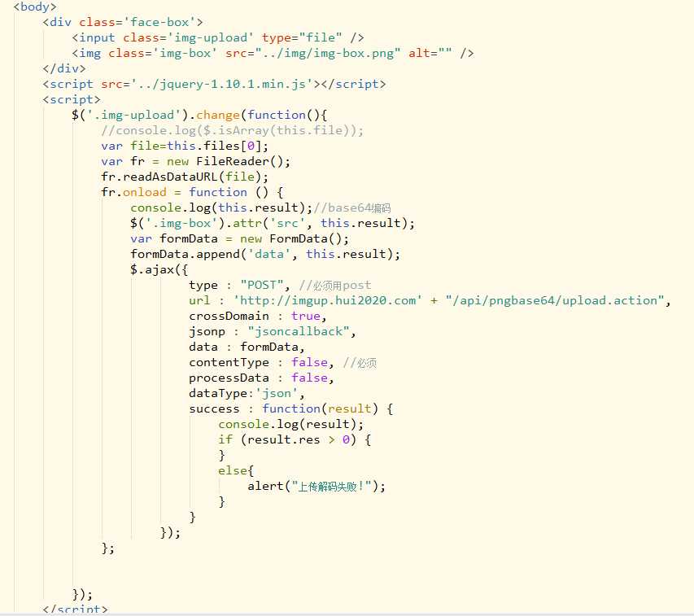Click the fr.readAsDataURL(file) line
This screenshot has width=694, height=616.
(185, 177)
